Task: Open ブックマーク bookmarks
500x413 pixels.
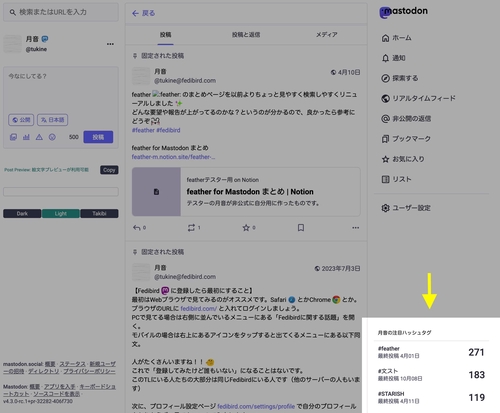Action: pyautogui.click(x=406, y=139)
